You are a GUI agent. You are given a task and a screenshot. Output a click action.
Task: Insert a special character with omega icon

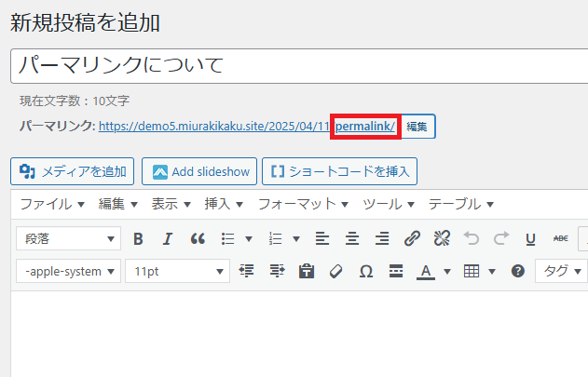click(x=366, y=271)
